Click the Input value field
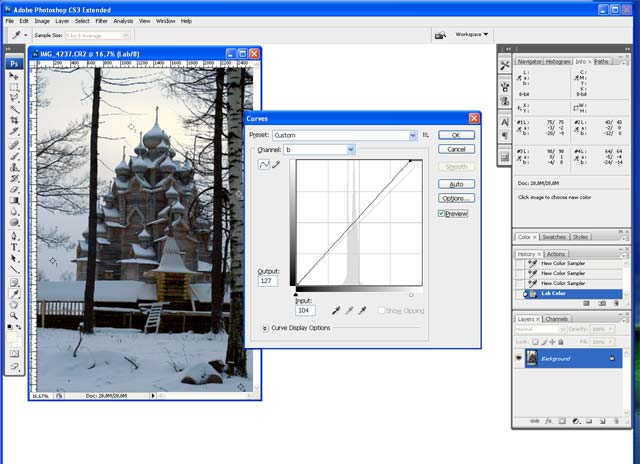 click(x=305, y=311)
